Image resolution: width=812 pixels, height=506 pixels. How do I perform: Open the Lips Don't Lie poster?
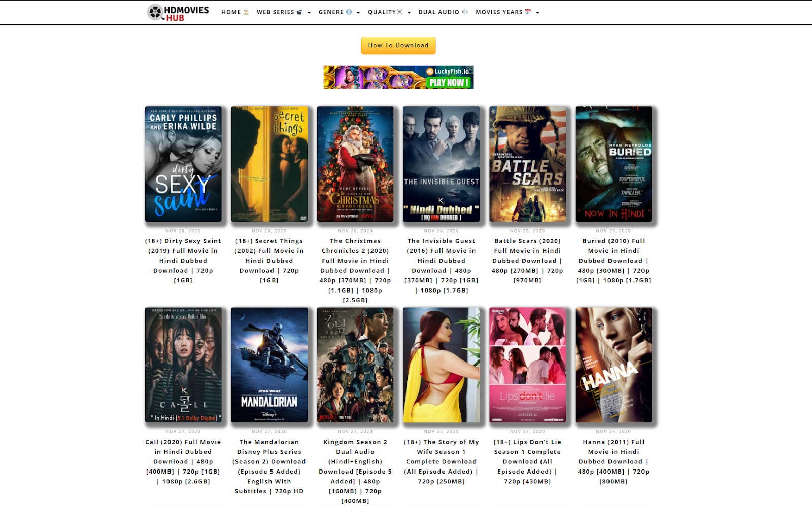point(528,365)
